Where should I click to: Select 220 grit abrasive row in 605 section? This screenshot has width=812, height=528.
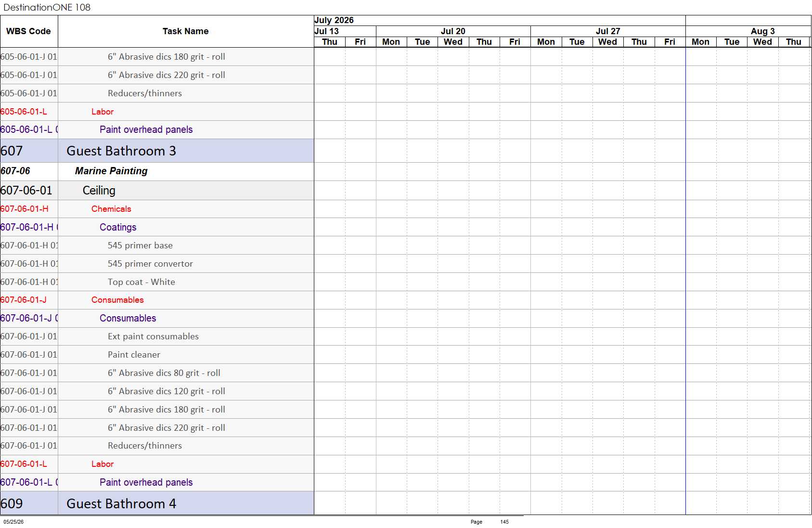157,75
